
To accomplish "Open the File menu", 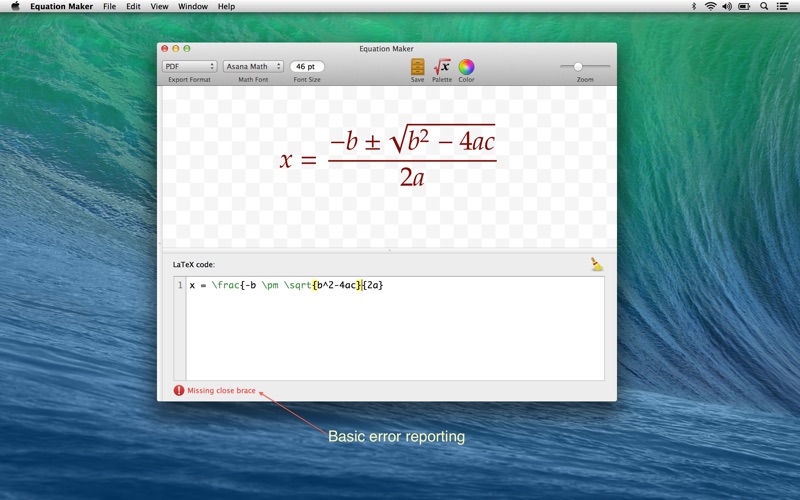I will (109, 6).
